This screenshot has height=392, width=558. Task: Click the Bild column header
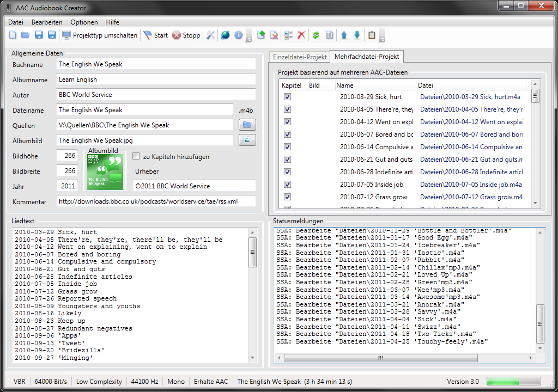coord(320,85)
